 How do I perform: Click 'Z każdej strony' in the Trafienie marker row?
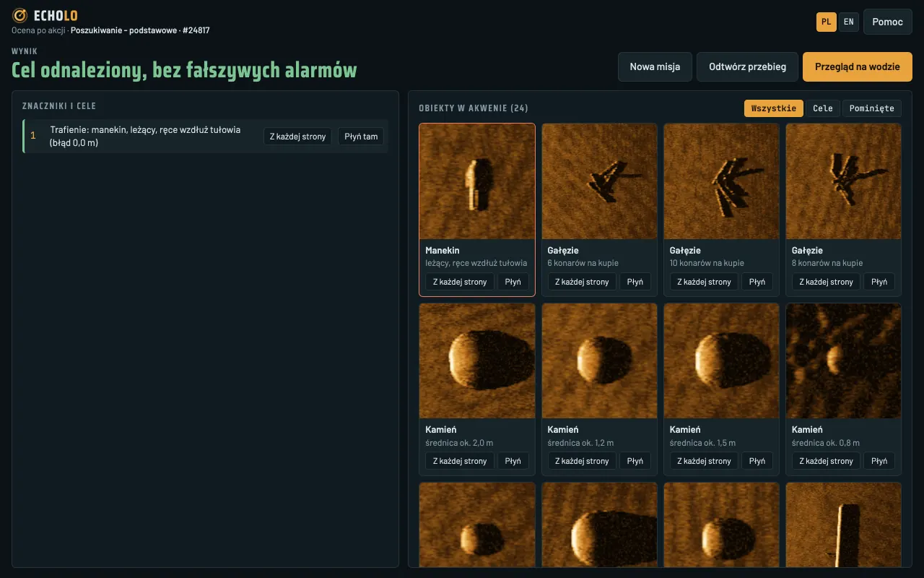point(297,137)
